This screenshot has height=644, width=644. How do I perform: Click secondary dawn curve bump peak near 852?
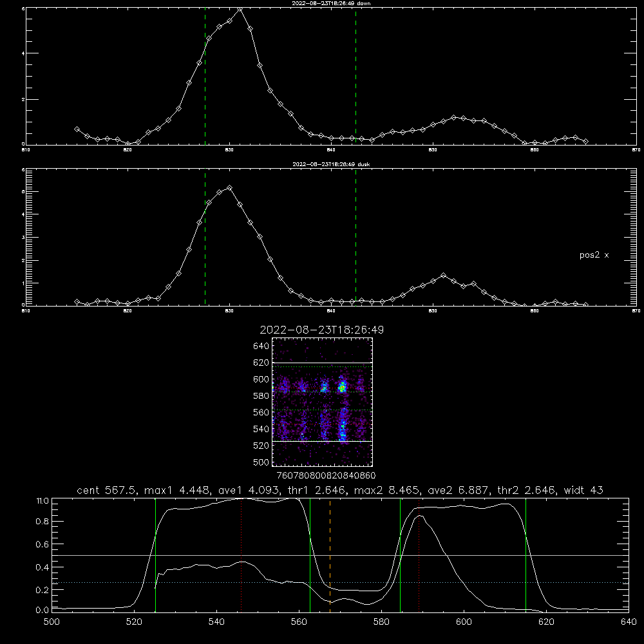[x=453, y=117]
